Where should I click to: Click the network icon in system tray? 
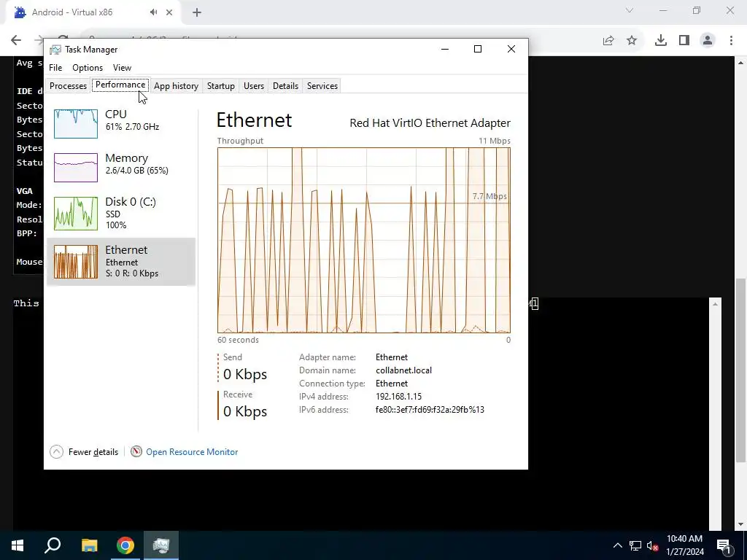[635, 545]
